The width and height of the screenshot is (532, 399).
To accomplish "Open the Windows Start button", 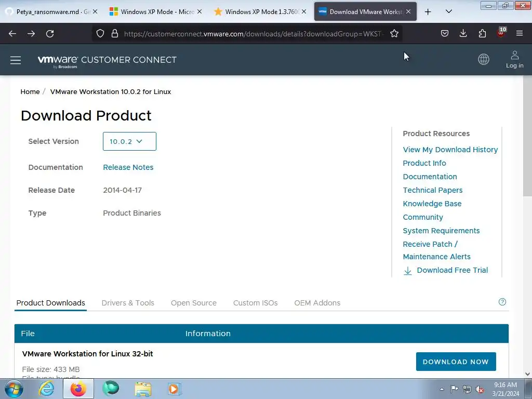I will click(14, 389).
